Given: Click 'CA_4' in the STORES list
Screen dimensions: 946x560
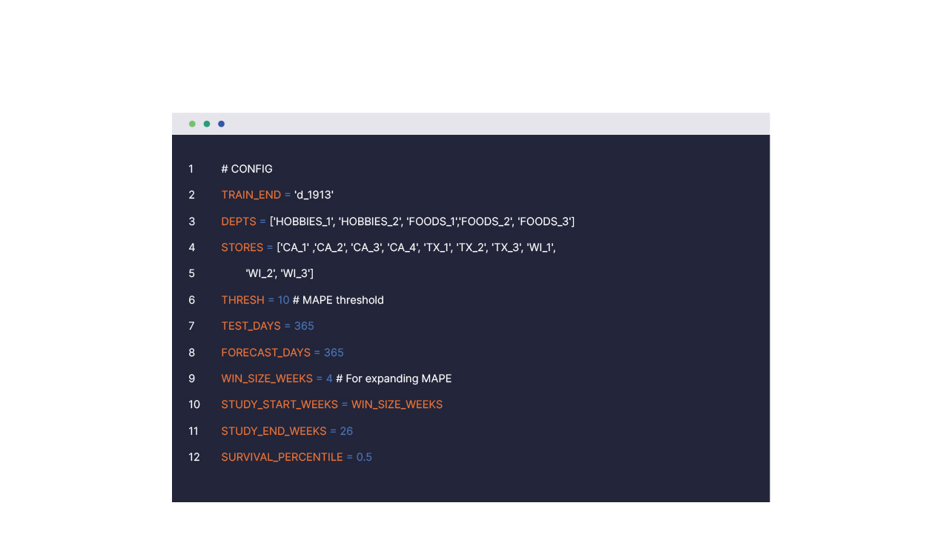Looking at the screenshot, I should 403,247.
